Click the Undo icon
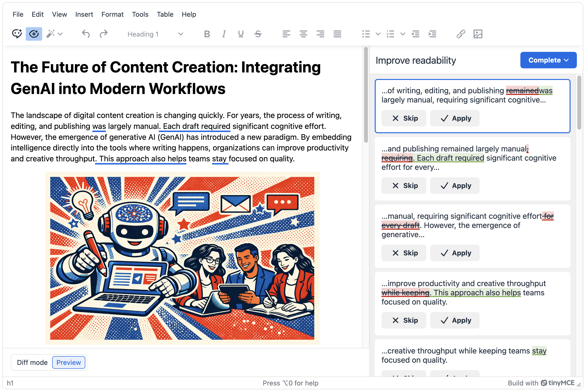Image resolution: width=588 pixels, height=392 pixels. (x=86, y=33)
